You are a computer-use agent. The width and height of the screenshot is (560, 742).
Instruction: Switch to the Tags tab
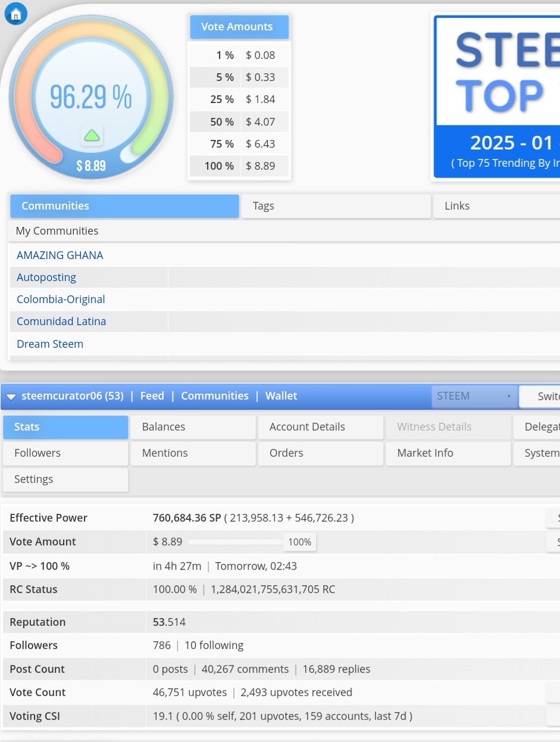(x=336, y=206)
